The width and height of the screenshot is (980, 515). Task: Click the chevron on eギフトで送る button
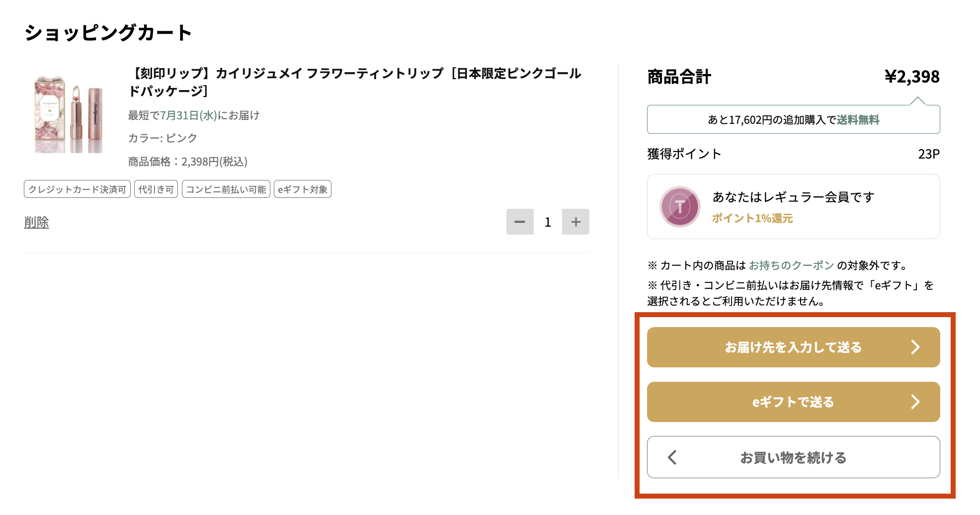916,402
